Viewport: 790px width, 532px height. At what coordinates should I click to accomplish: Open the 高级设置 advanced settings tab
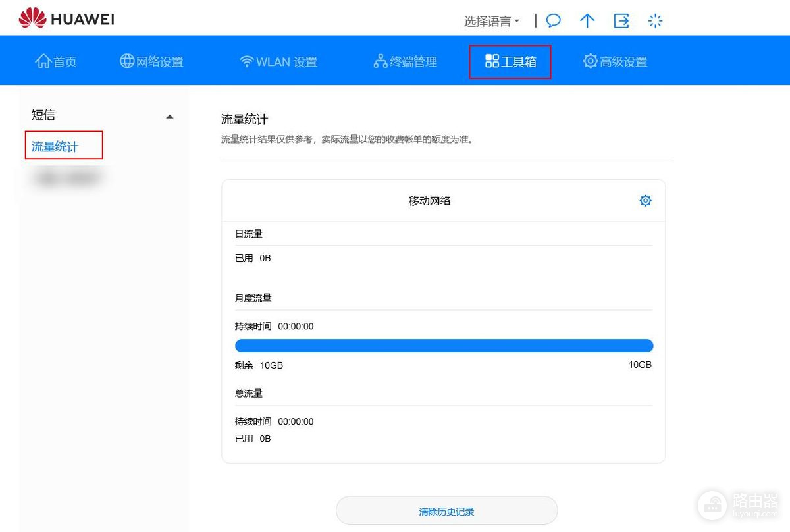click(615, 61)
